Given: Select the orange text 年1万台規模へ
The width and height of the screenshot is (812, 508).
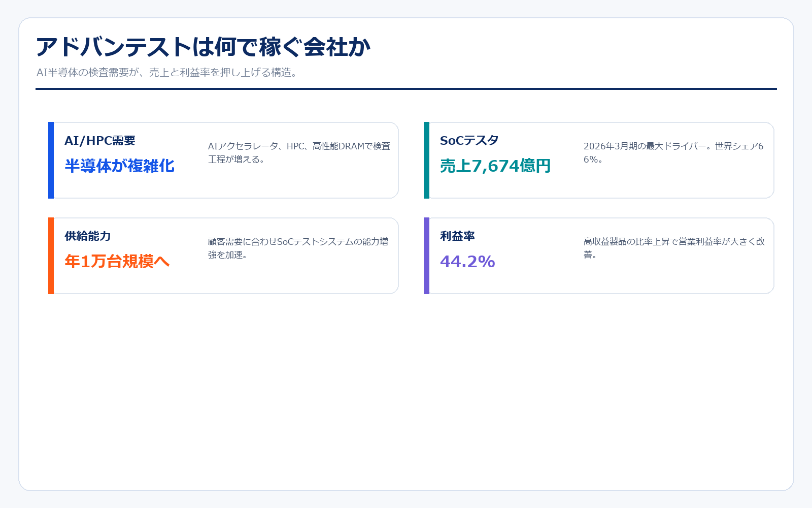Looking at the screenshot, I should click(117, 262).
